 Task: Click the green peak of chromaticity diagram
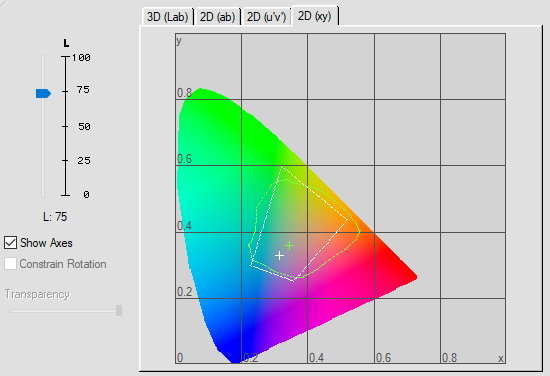click(201, 90)
